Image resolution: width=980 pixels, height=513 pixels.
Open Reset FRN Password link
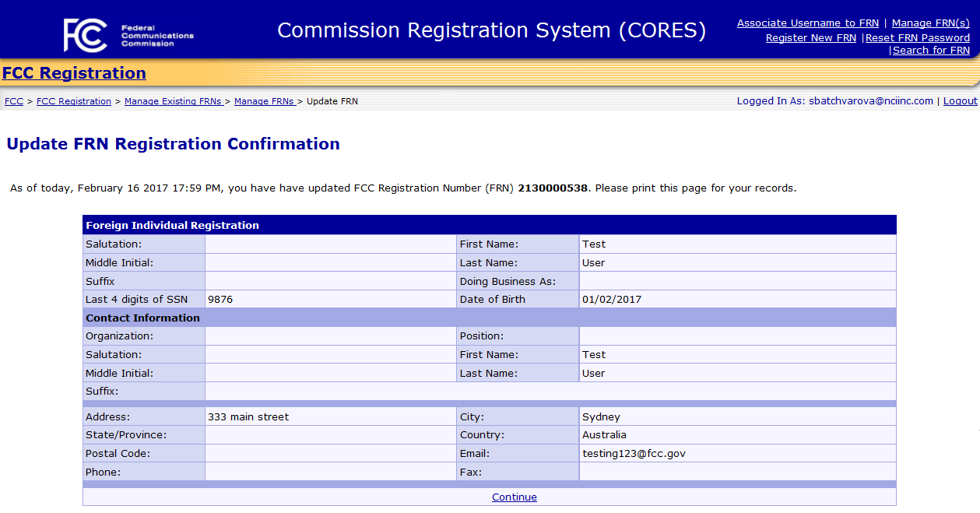(918, 37)
